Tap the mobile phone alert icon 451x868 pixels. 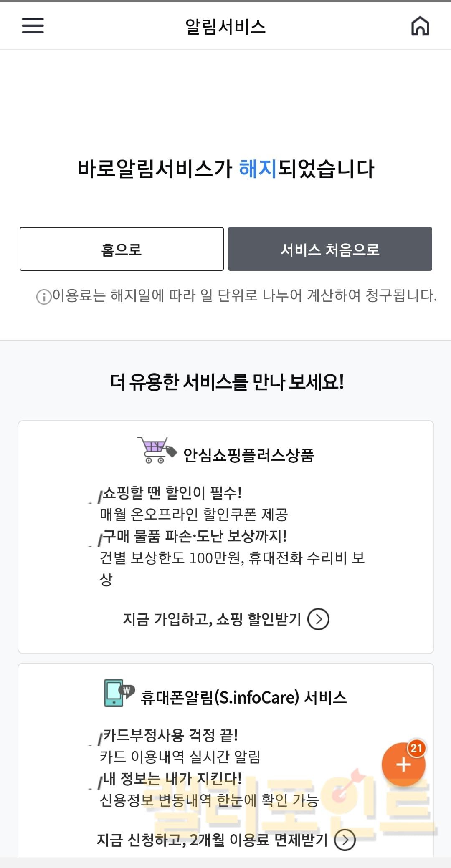(119, 693)
